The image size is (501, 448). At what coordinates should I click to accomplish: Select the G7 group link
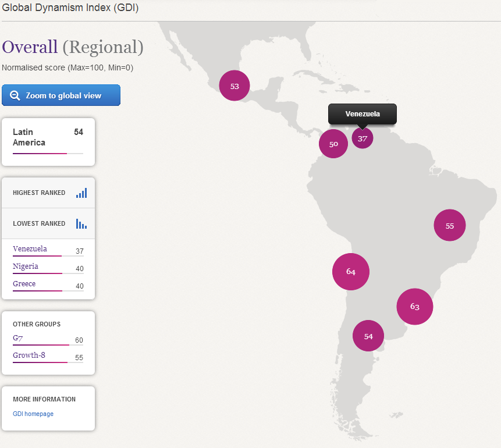coord(18,338)
